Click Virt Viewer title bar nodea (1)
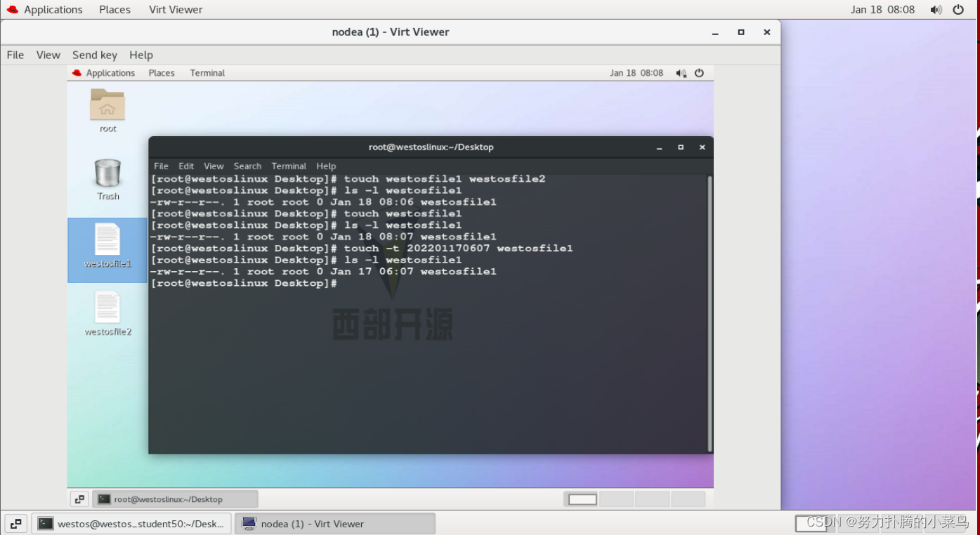This screenshot has height=535, width=980. coord(391,32)
